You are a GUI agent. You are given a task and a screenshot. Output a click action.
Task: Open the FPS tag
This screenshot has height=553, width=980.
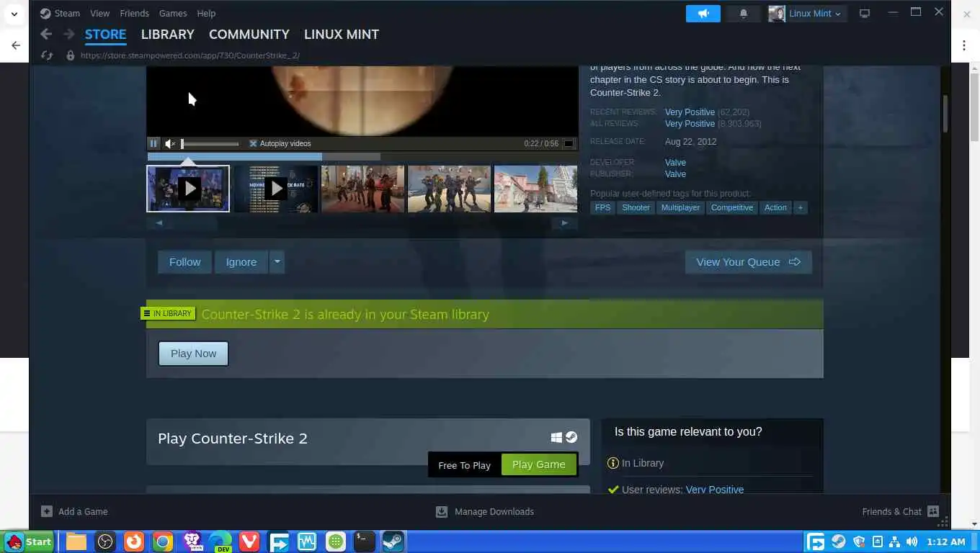(602, 207)
